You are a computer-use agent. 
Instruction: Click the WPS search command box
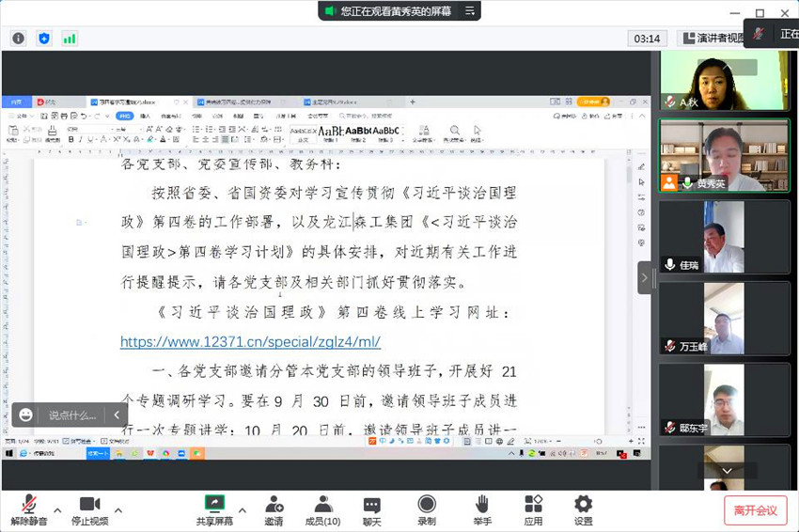[366, 116]
